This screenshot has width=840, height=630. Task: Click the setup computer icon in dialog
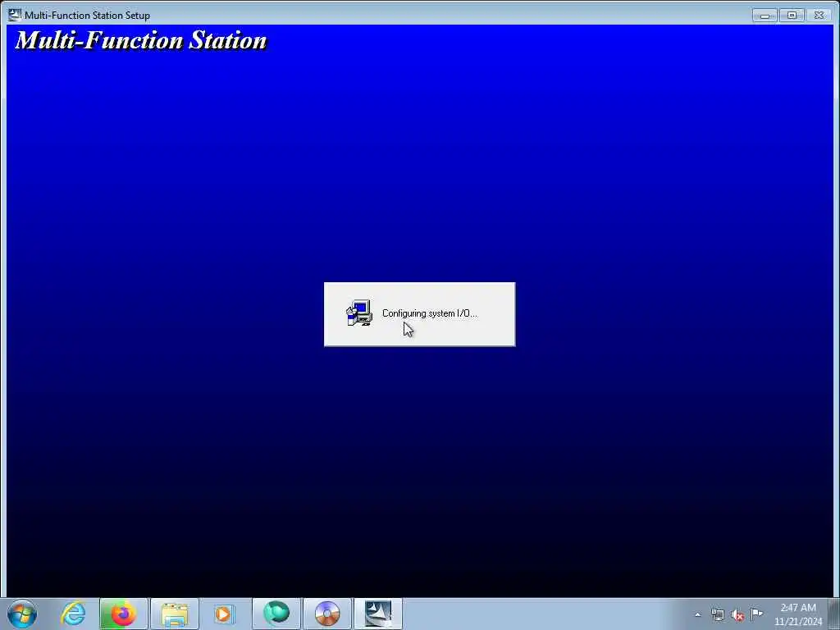359,313
